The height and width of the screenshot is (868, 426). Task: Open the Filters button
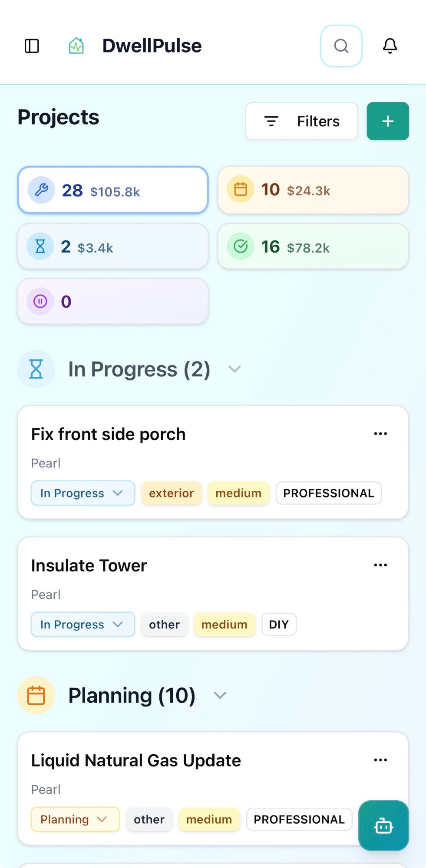[301, 121]
